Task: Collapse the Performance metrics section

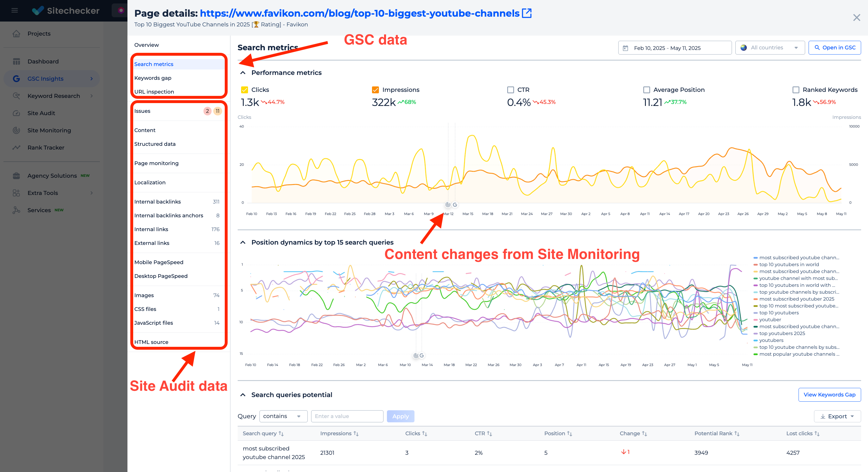Action: [x=243, y=72]
